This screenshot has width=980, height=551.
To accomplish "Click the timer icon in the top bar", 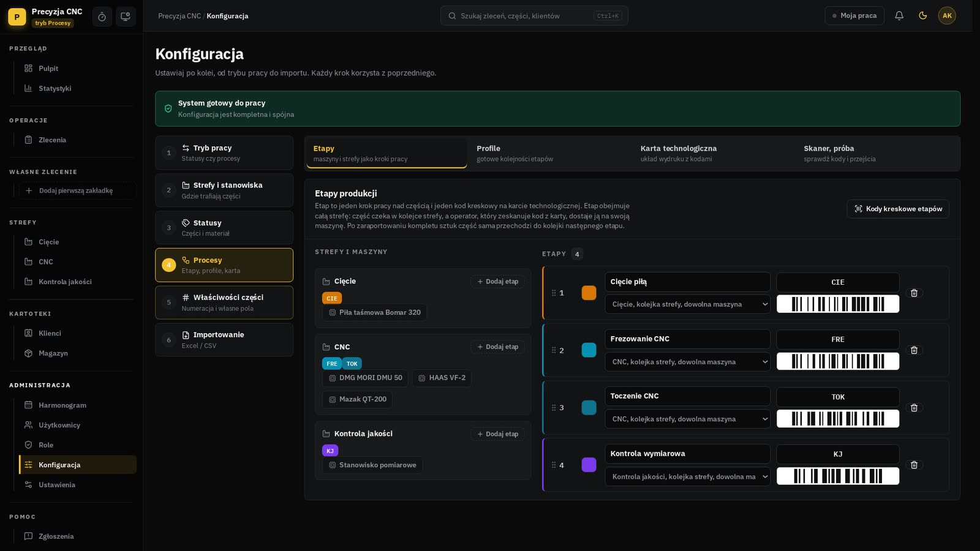I will click(x=102, y=17).
